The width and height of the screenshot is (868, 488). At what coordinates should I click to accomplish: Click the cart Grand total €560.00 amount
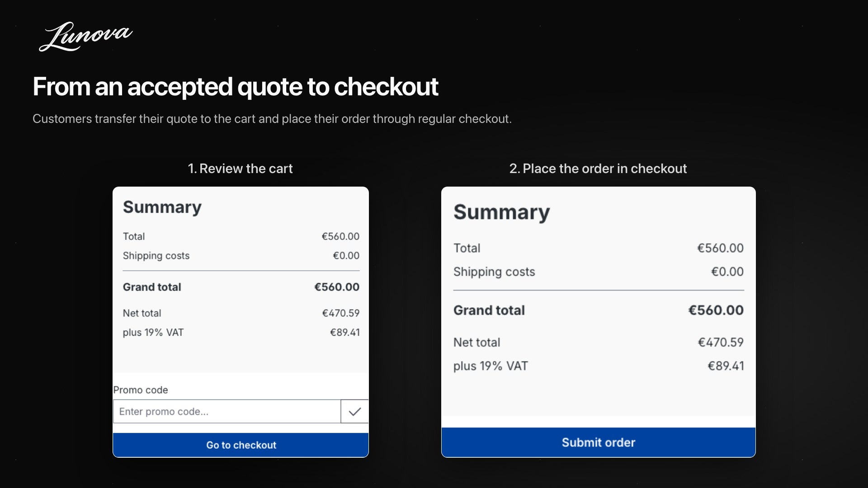[337, 287]
